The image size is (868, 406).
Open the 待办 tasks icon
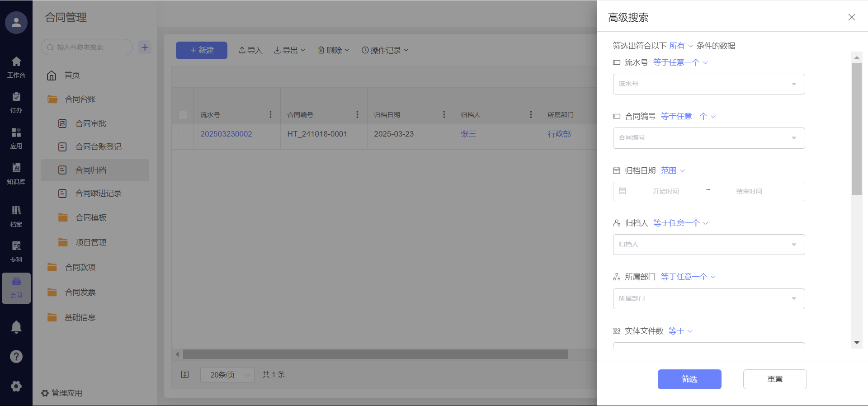[16, 102]
